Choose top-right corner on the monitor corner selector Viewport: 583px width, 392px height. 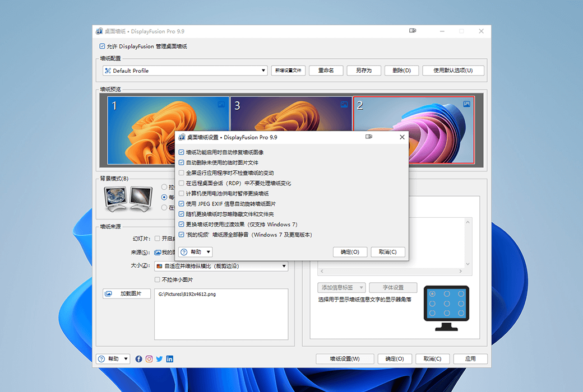(x=461, y=294)
